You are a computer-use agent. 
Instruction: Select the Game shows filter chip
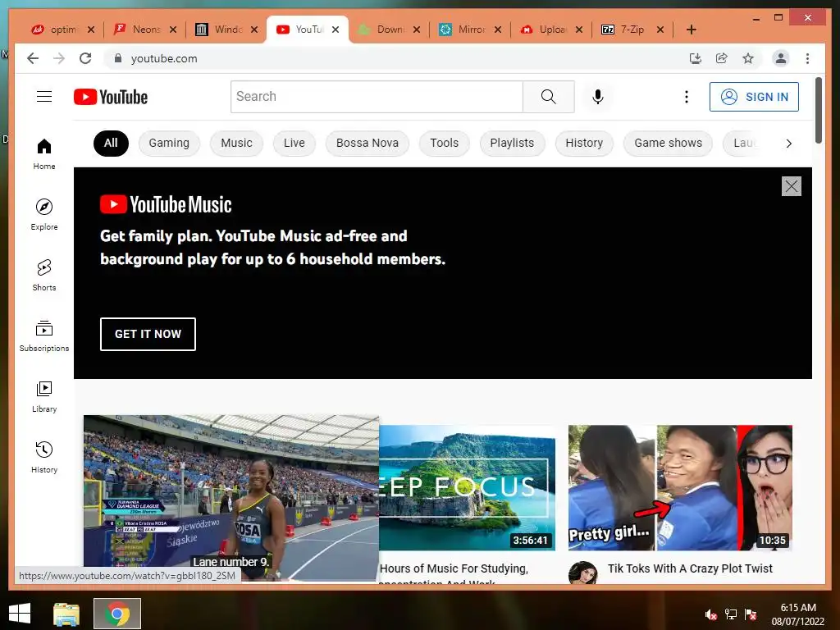[x=668, y=143]
